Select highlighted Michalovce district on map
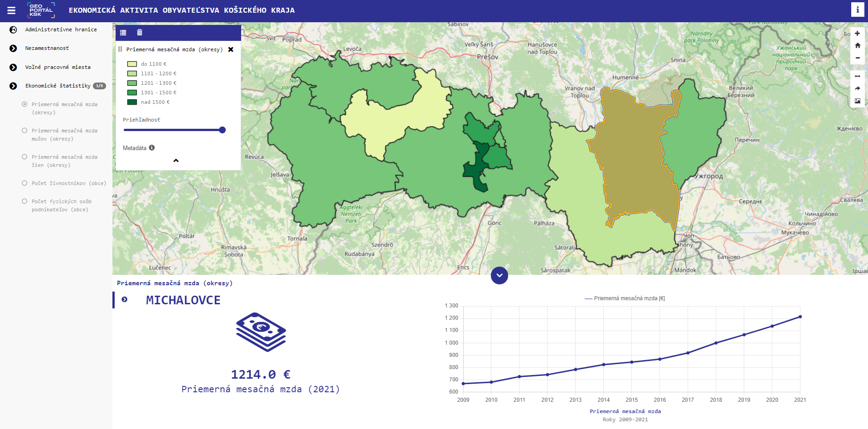This screenshot has width=868, height=429. [635, 159]
